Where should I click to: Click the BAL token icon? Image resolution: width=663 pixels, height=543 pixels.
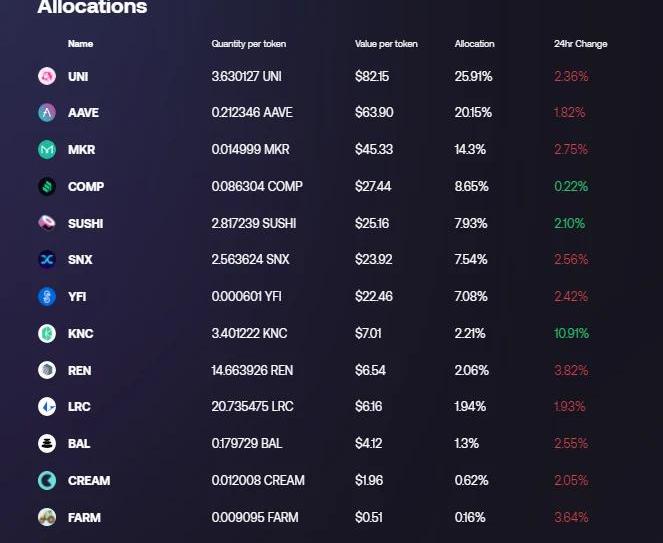(x=47, y=443)
